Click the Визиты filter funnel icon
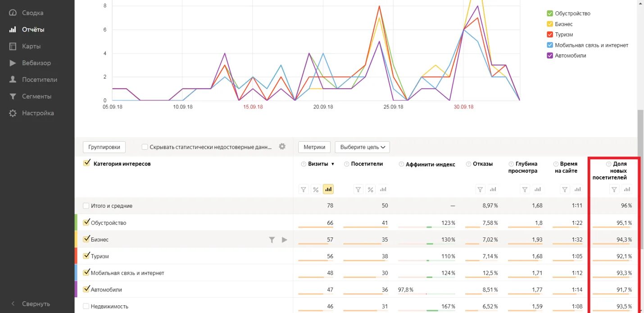 [304, 189]
